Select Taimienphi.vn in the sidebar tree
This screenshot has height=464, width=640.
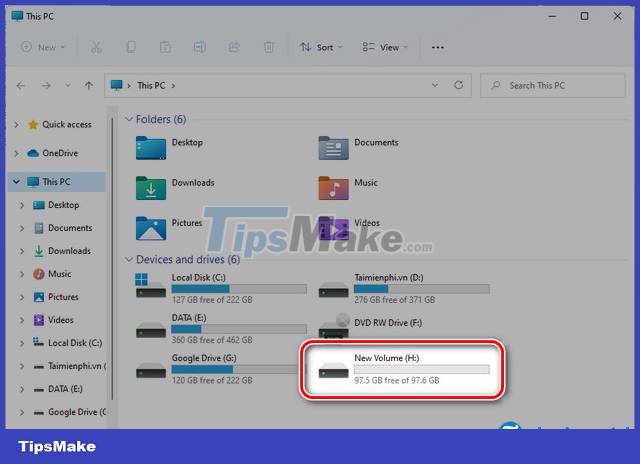[77, 366]
